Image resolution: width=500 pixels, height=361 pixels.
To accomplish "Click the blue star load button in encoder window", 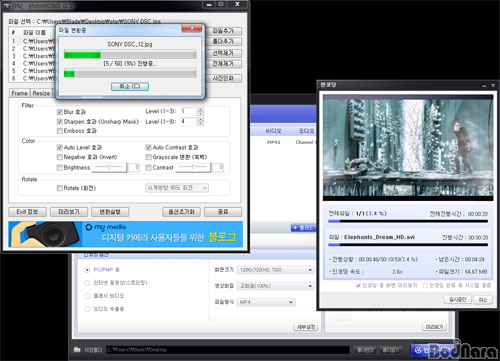I will pyautogui.click(x=303, y=228).
